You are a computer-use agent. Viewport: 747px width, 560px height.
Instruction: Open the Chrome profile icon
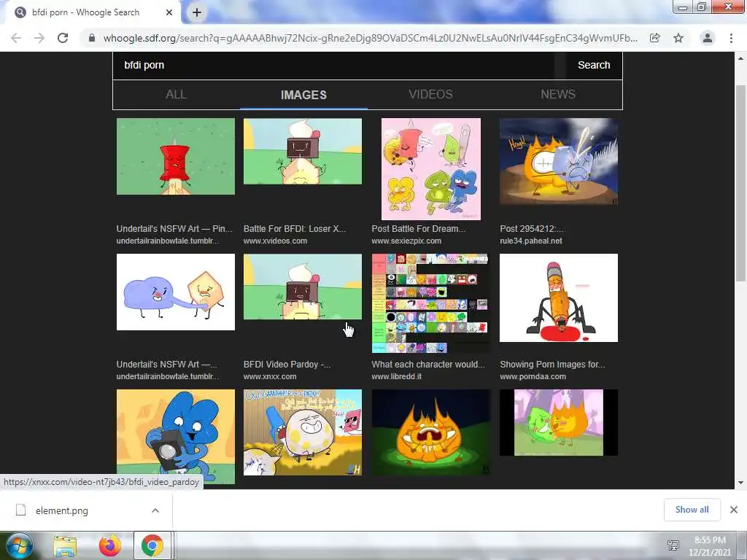(x=708, y=38)
